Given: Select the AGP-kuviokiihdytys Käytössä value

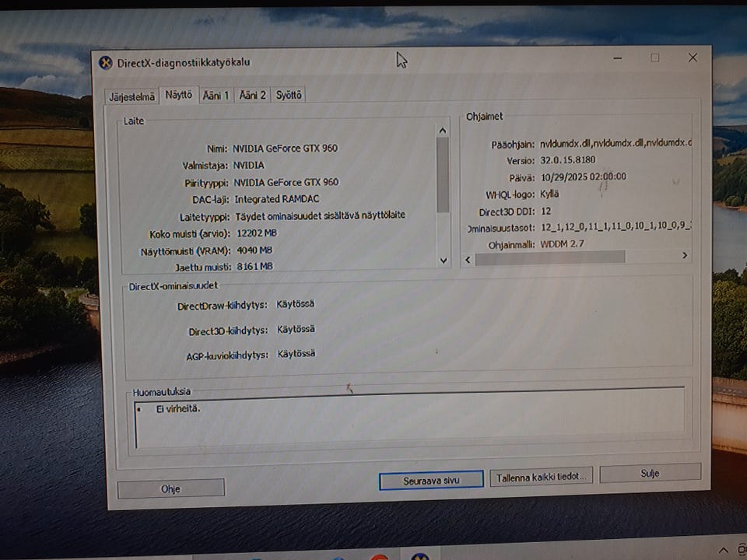Looking at the screenshot, I should [x=296, y=354].
